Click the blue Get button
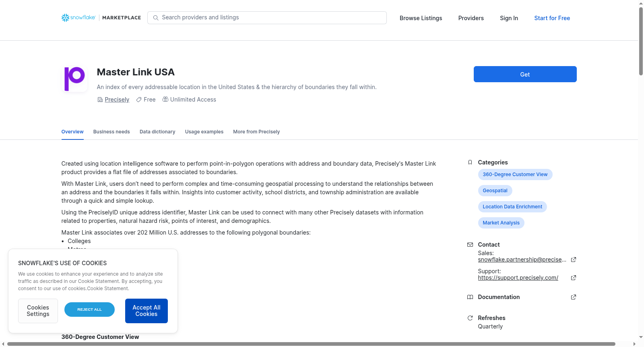The width and height of the screenshot is (644, 347). pos(525,74)
